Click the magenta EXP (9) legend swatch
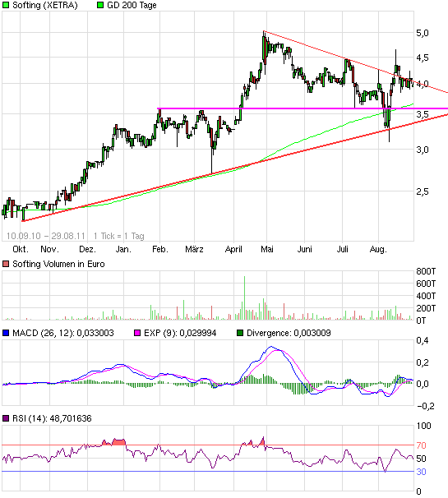Viewport: 448px width, 498px height. 137,333
